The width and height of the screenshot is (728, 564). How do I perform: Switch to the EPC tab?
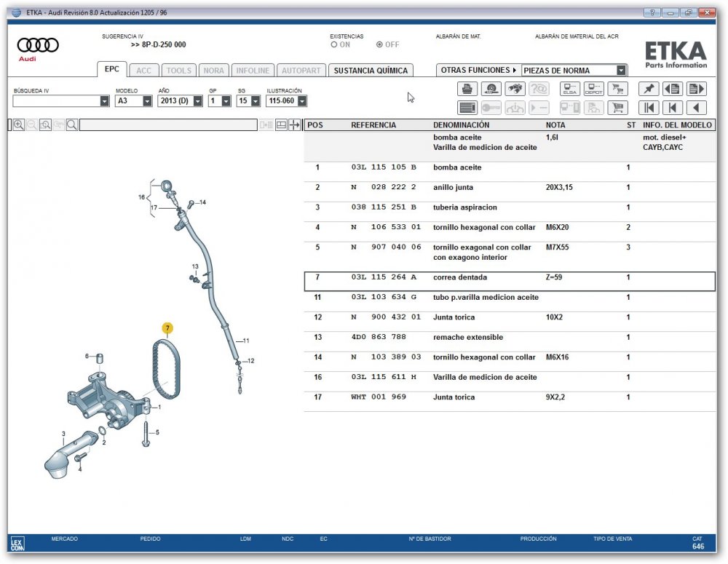[112, 69]
